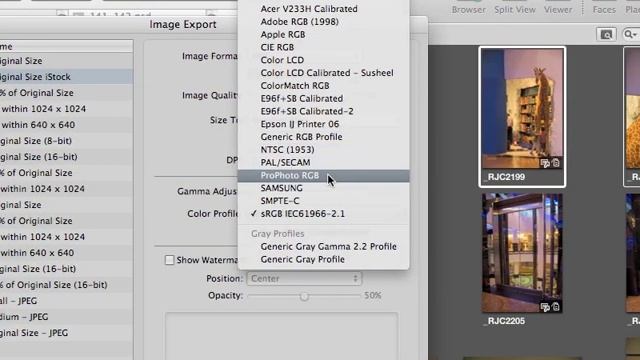Click badge icons on _RJC2199 thumbnail
The height and width of the screenshot is (360, 640).
click(550, 163)
